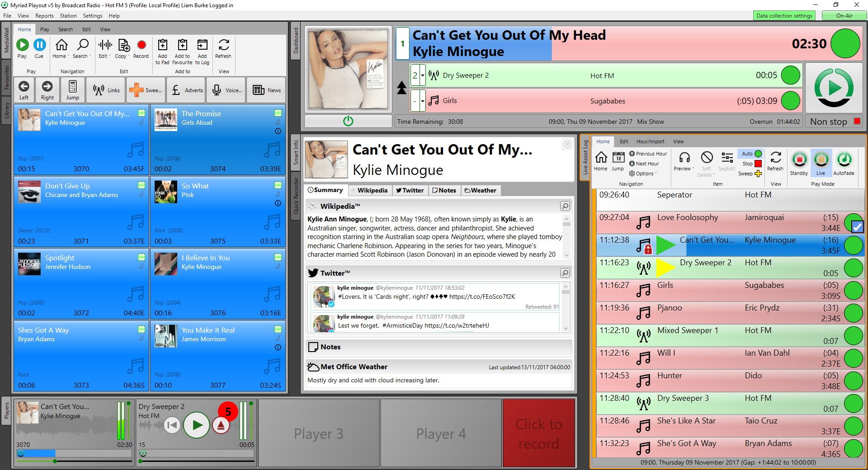
Task: Open the Search dropdown in ribbon
Action: [x=90, y=56]
